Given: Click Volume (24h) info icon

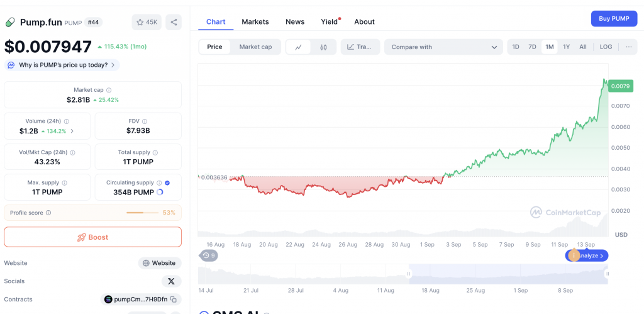Looking at the screenshot, I should [67, 121].
